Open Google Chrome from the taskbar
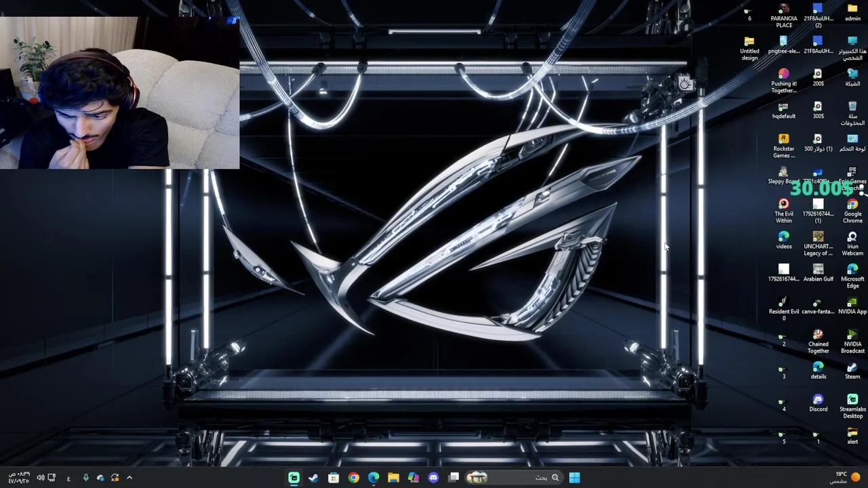Screen dimensions: 868x488 (353, 478)
